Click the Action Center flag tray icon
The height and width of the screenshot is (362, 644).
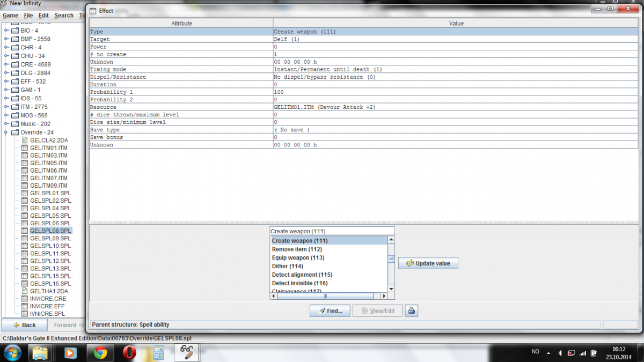(x=572, y=353)
